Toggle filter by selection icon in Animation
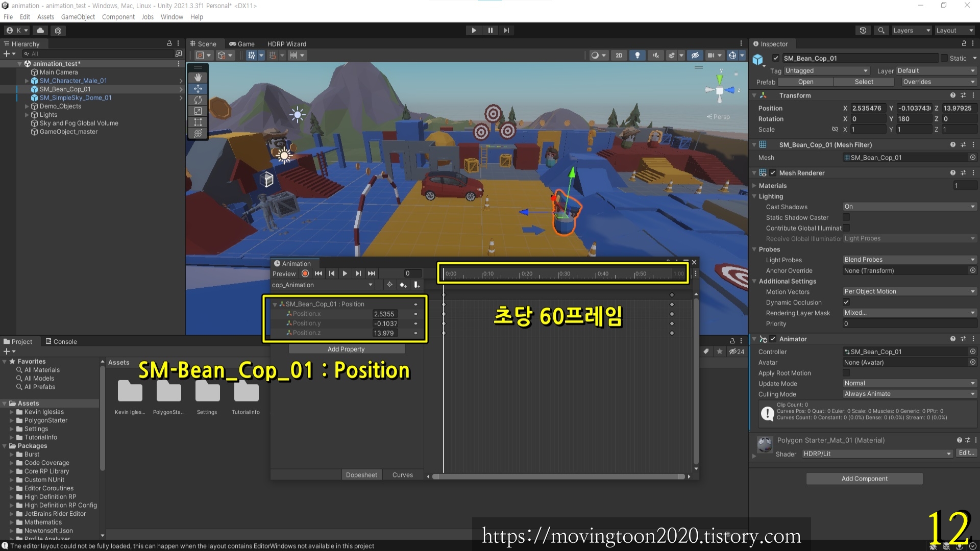The width and height of the screenshot is (980, 551). click(x=389, y=285)
